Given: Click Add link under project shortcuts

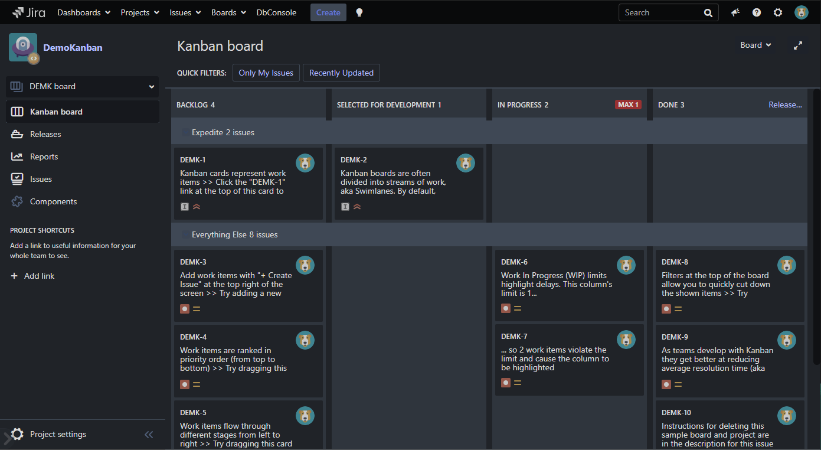Looking at the screenshot, I should tap(32, 276).
